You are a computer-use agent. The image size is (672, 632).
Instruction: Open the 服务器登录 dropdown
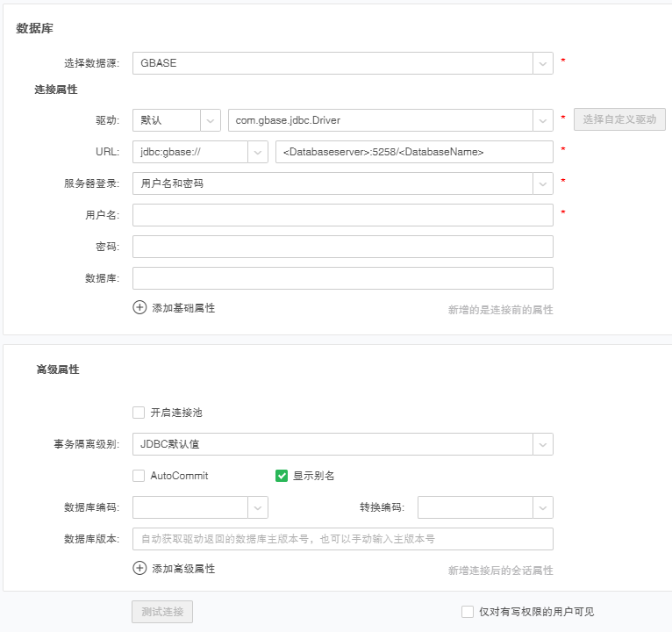[543, 183]
